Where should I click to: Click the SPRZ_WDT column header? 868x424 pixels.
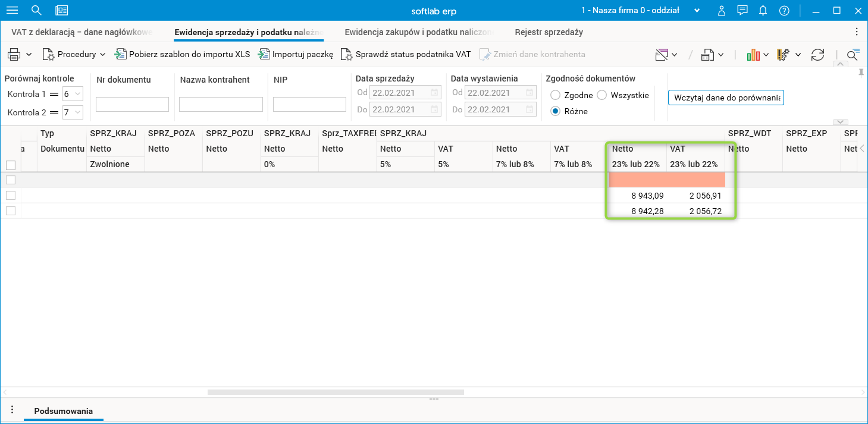754,133
